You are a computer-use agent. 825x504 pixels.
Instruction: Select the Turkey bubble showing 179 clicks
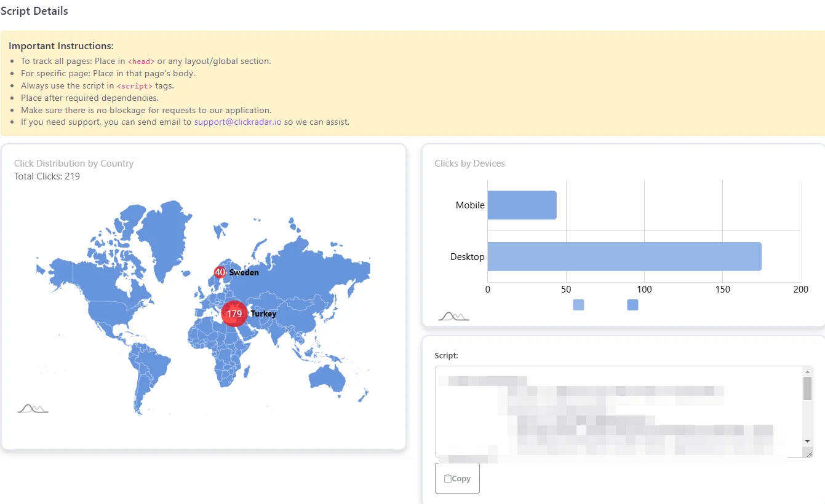pyautogui.click(x=234, y=313)
